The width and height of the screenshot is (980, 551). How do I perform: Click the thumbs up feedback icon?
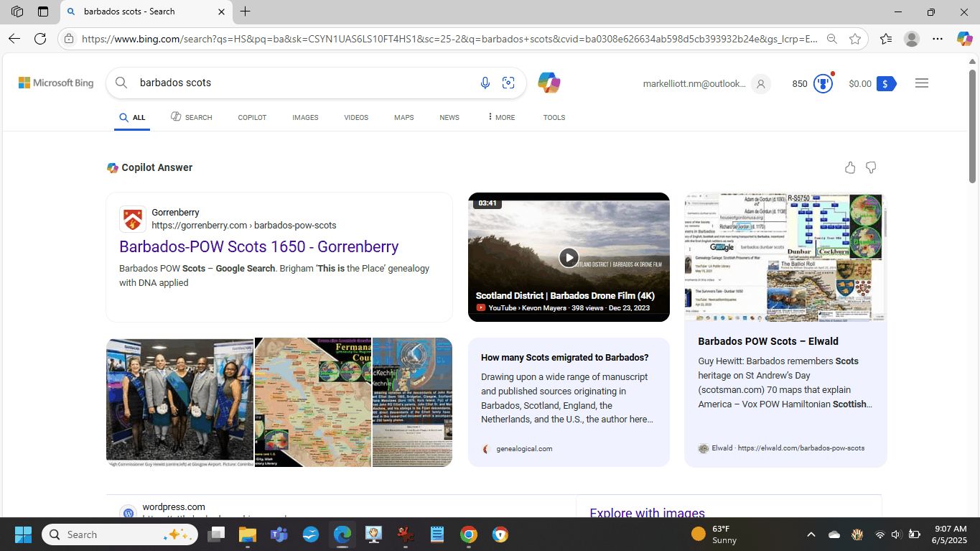click(850, 167)
